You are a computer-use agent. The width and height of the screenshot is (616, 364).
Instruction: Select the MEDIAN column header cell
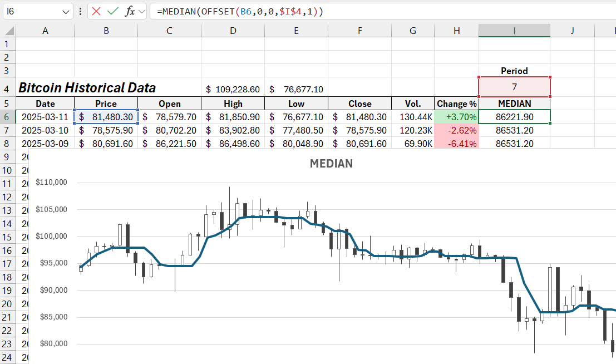tap(514, 104)
